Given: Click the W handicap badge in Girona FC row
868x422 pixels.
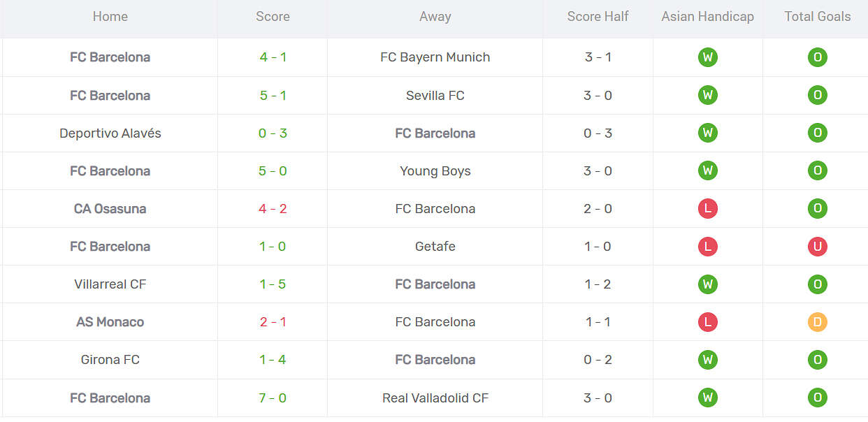Looking at the screenshot, I should (x=707, y=360).
